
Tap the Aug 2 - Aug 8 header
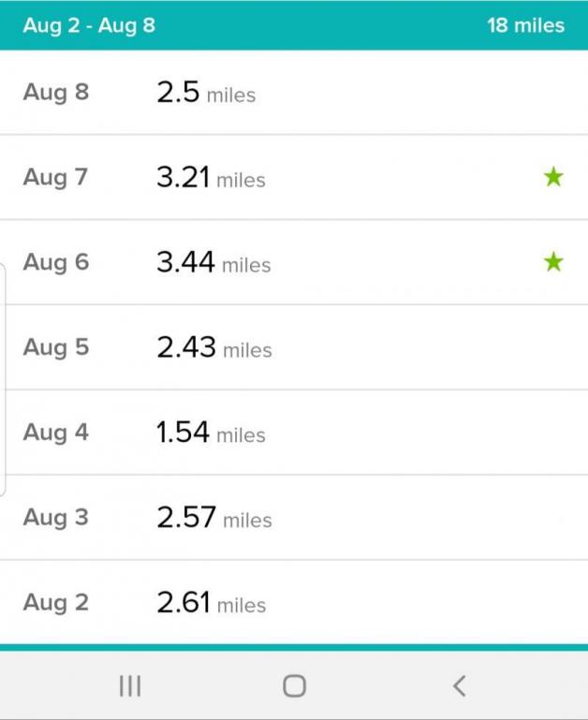(x=89, y=25)
